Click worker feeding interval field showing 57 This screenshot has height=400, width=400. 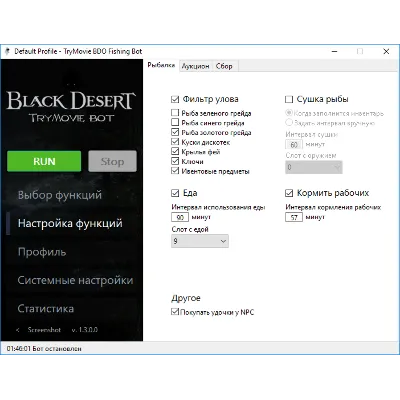point(294,217)
